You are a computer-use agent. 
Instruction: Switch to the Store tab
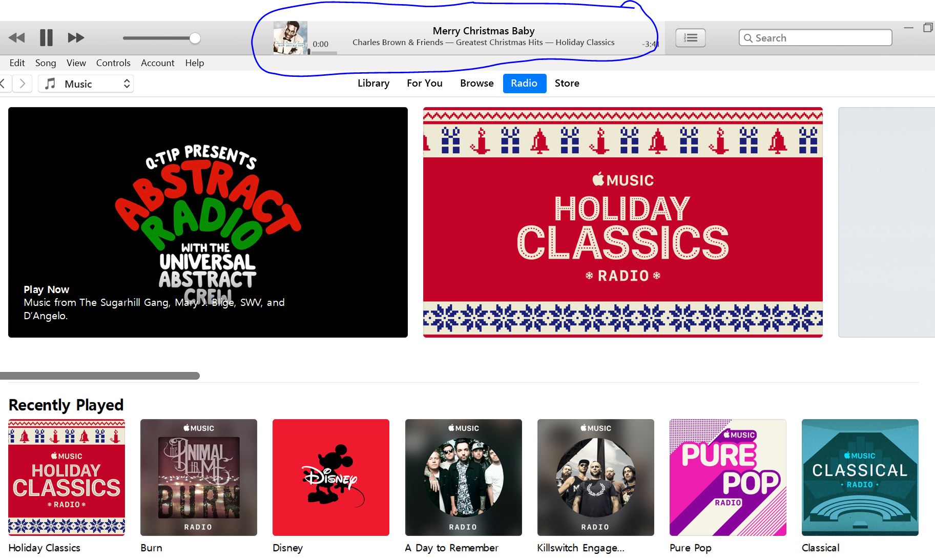(567, 83)
